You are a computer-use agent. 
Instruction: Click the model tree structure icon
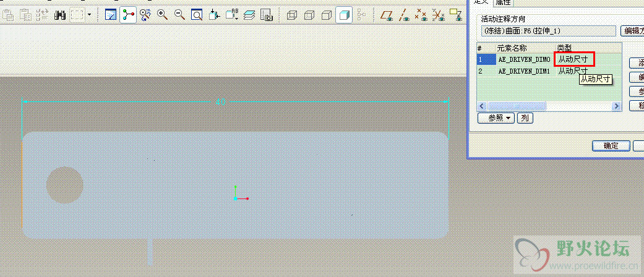(361, 15)
